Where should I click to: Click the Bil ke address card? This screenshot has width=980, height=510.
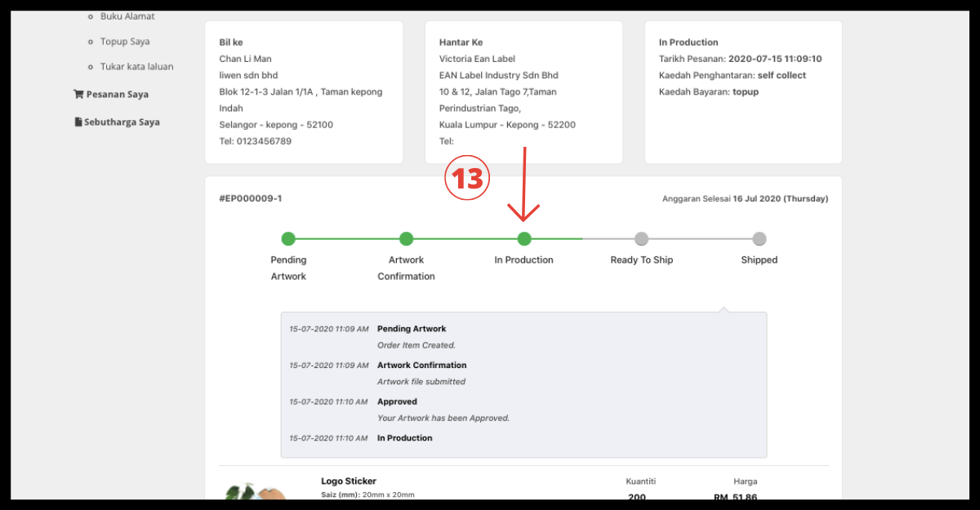303,91
